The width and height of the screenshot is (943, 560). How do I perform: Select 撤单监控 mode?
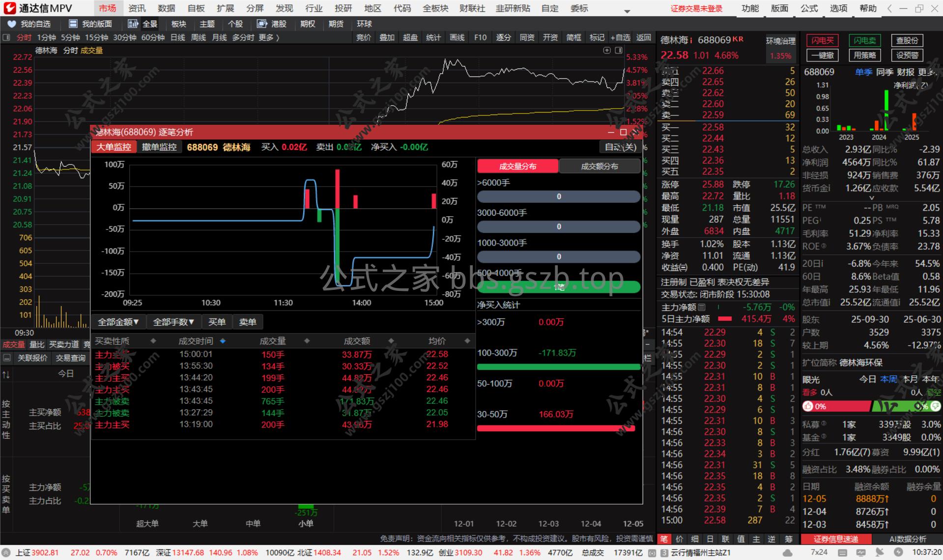click(x=159, y=147)
